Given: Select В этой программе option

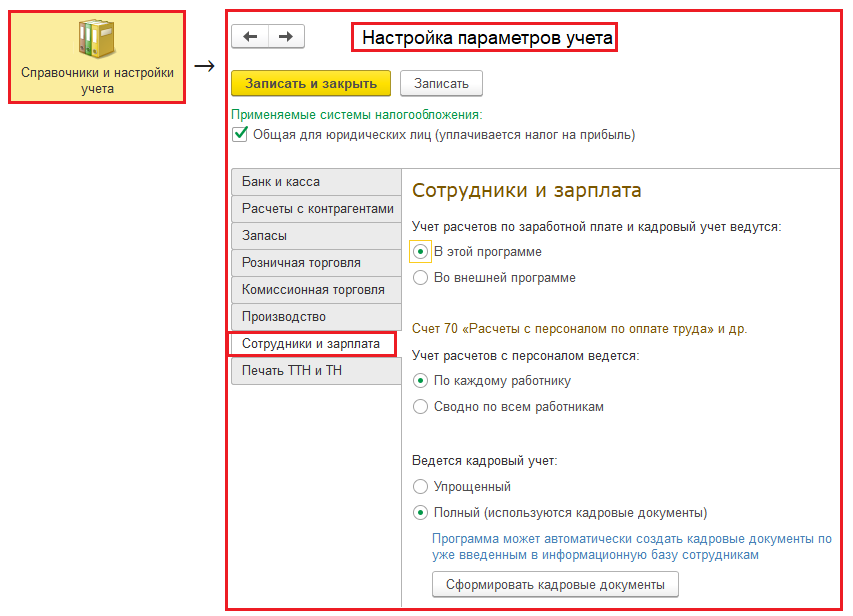Looking at the screenshot, I should pos(420,251).
